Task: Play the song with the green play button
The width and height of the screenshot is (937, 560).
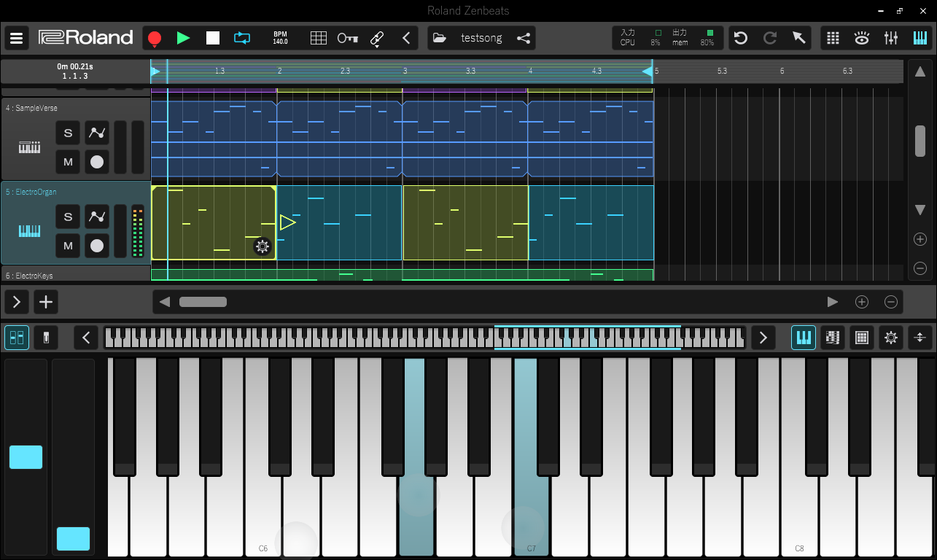Action: pyautogui.click(x=183, y=38)
